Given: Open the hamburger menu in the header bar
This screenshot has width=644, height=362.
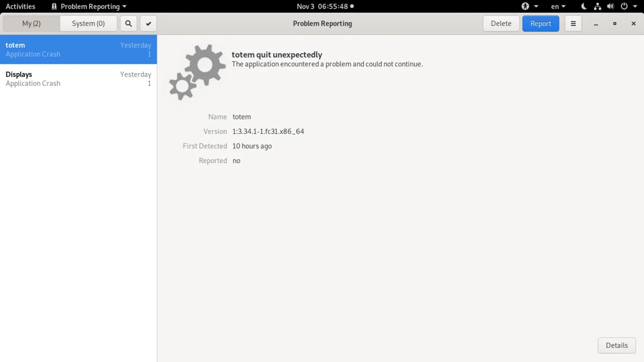Looking at the screenshot, I should click(573, 24).
